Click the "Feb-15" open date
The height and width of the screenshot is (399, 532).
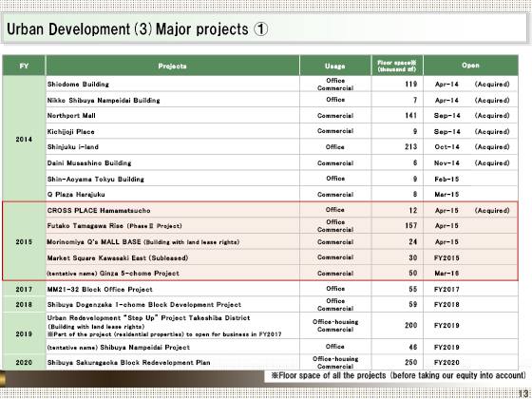click(446, 179)
